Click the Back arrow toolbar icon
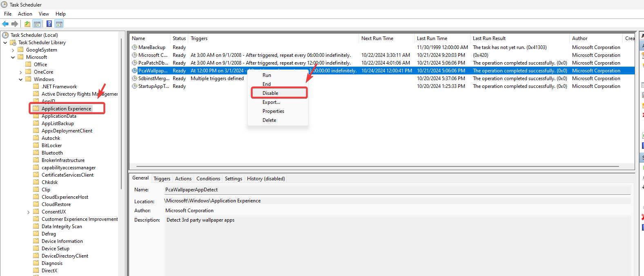 click(x=5, y=24)
